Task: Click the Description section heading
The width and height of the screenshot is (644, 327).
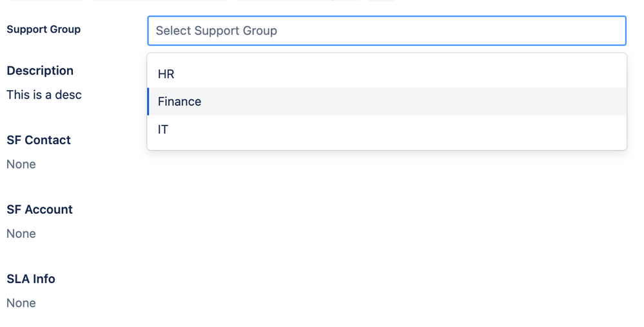Action: tap(40, 71)
